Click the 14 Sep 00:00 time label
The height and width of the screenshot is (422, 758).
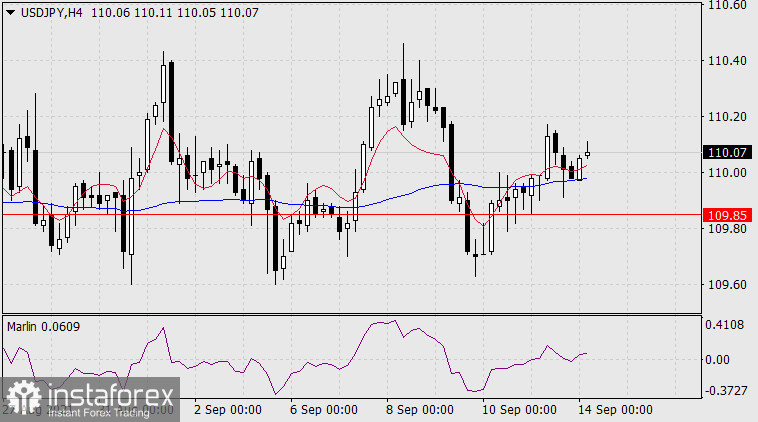(615, 410)
